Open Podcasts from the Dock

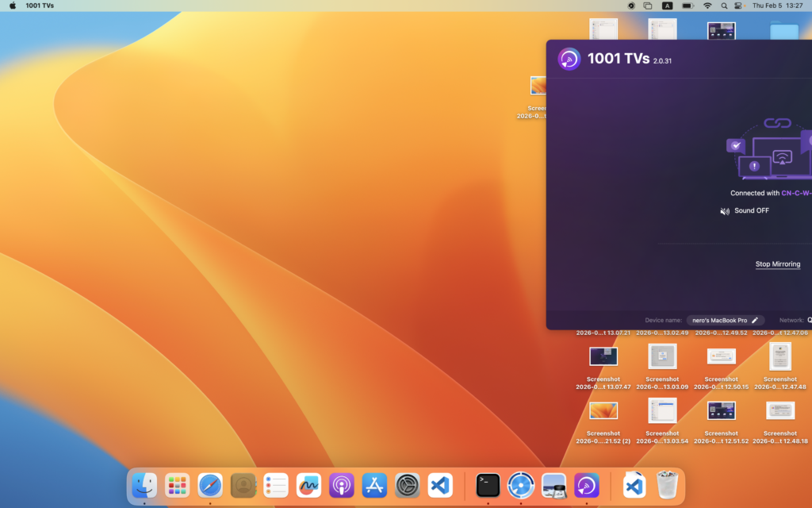341,485
